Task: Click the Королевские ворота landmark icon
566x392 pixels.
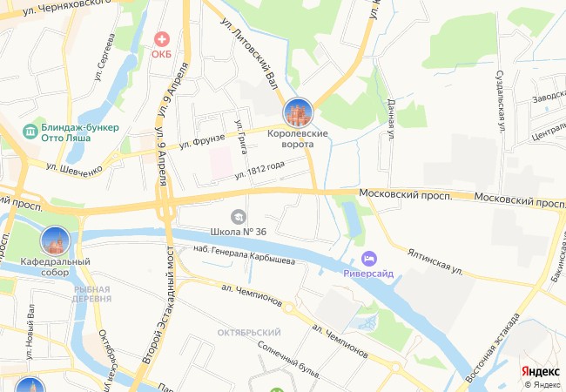Action: tap(298, 112)
